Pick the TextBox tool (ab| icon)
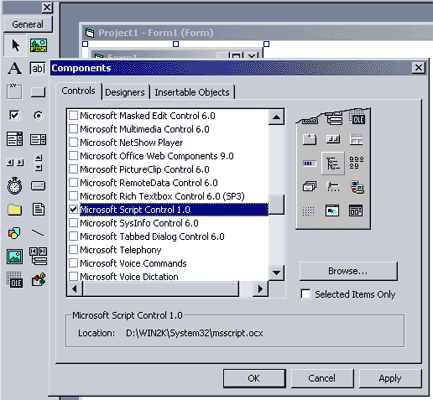This screenshot has height=400, width=433. [38, 68]
